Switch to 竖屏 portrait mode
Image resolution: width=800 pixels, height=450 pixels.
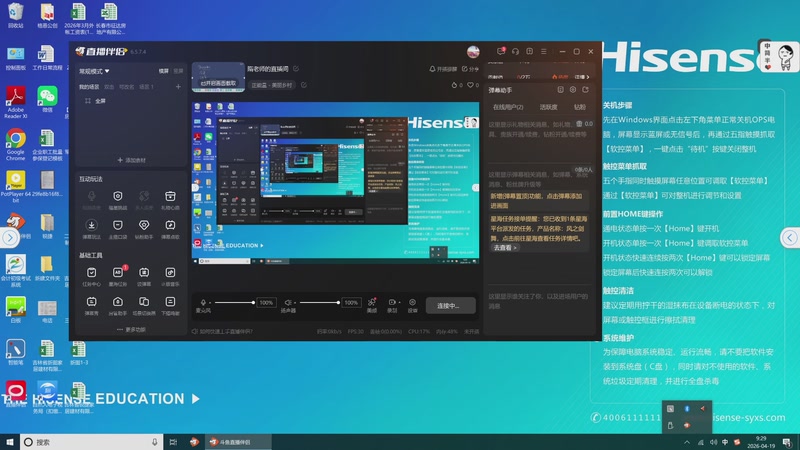178,71
